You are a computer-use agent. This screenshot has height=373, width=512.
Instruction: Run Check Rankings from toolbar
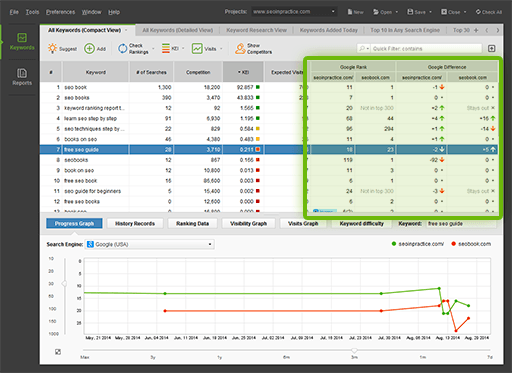click(x=122, y=48)
